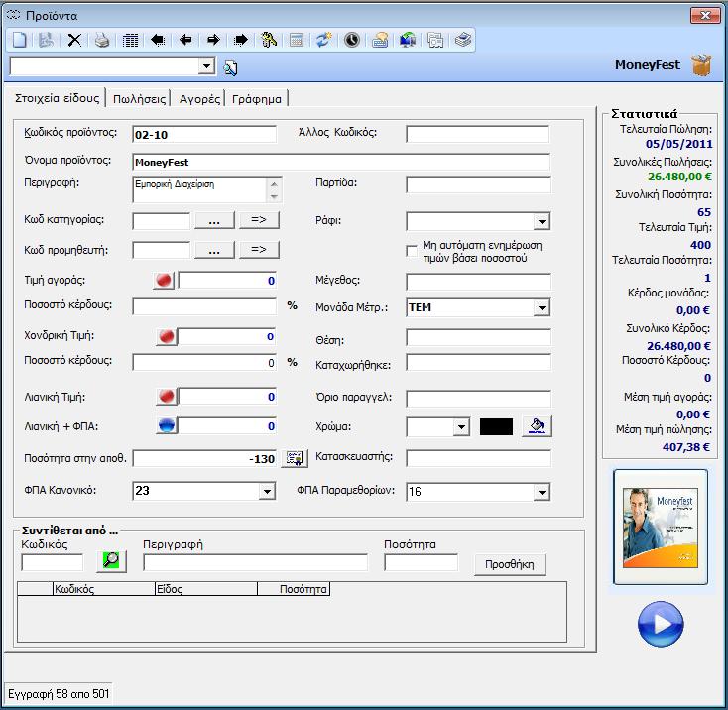Click the copy windows toolbar icon
Image resolution: width=728 pixels, height=710 pixels.
point(435,40)
